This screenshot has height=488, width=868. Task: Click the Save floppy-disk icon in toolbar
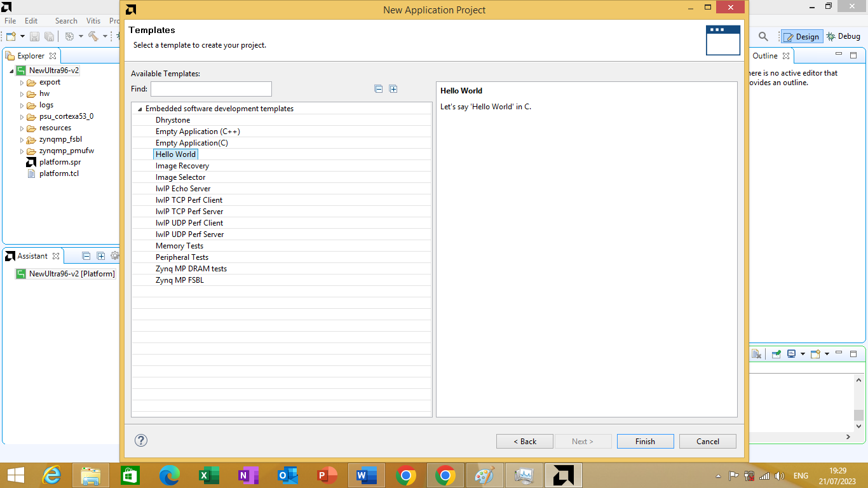[35, 37]
